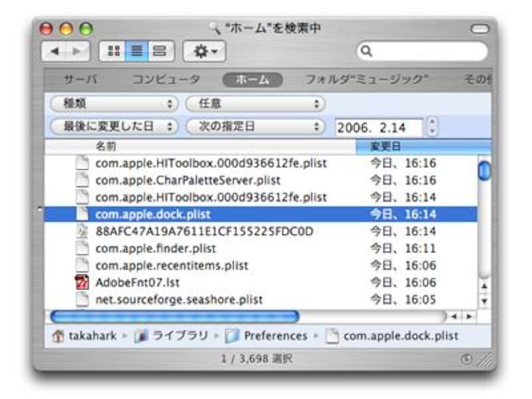This screenshot has height=399, width=532.
Task: Click the back navigation arrow
Action: pos(55,51)
